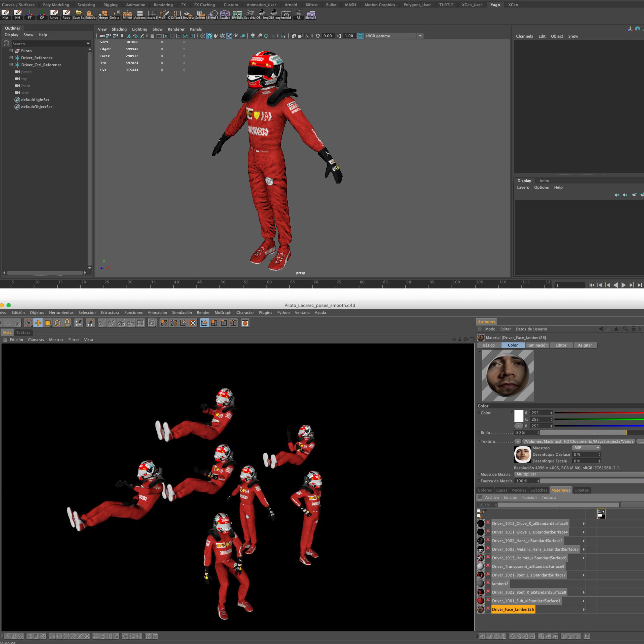Select the Move tool in Cinema 4D
The width and height of the screenshot is (644, 644).
[x=38, y=323]
